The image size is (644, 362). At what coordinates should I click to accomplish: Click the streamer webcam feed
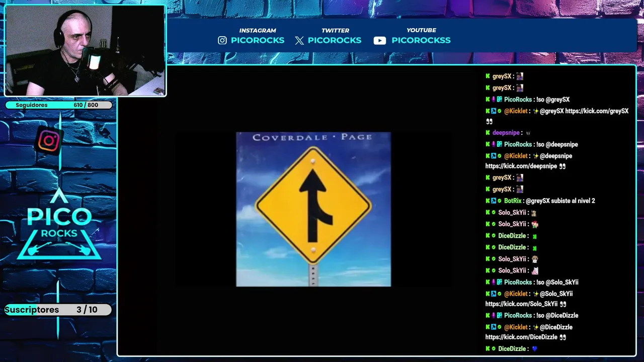tap(85, 51)
